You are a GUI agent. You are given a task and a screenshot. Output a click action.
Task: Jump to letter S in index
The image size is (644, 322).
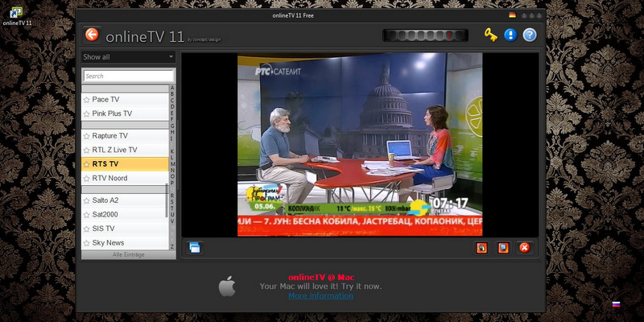172,202
